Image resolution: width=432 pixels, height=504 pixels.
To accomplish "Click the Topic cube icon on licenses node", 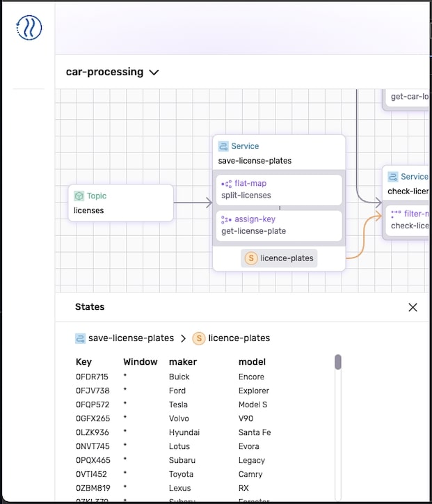I will [79, 196].
